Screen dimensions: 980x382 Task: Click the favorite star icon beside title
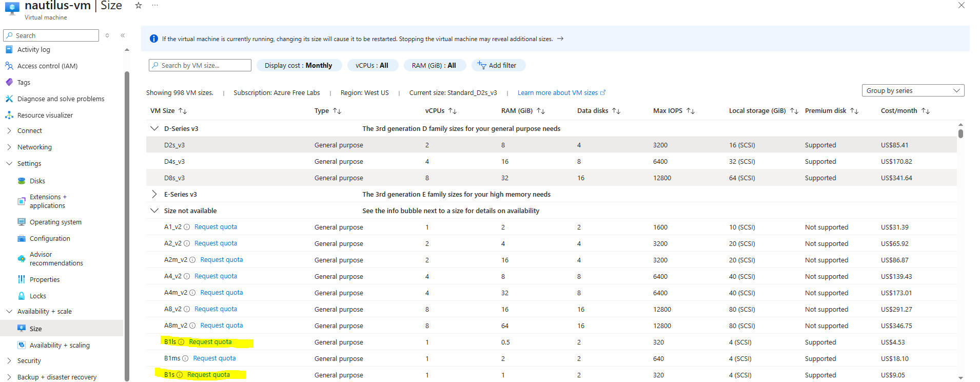(138, 6)
